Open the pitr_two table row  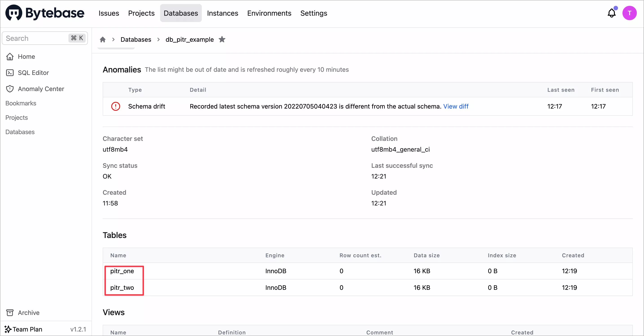pyautogui.click(x=368, y=288)
